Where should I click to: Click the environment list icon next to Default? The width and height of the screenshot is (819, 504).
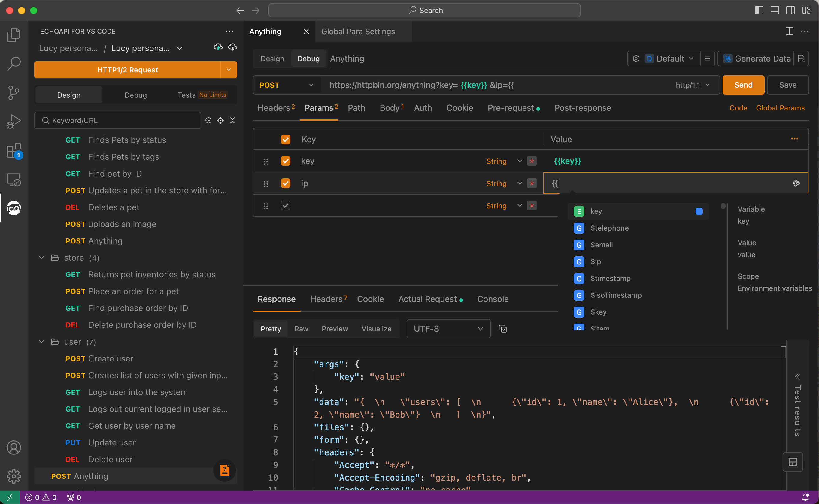point(707,59)
